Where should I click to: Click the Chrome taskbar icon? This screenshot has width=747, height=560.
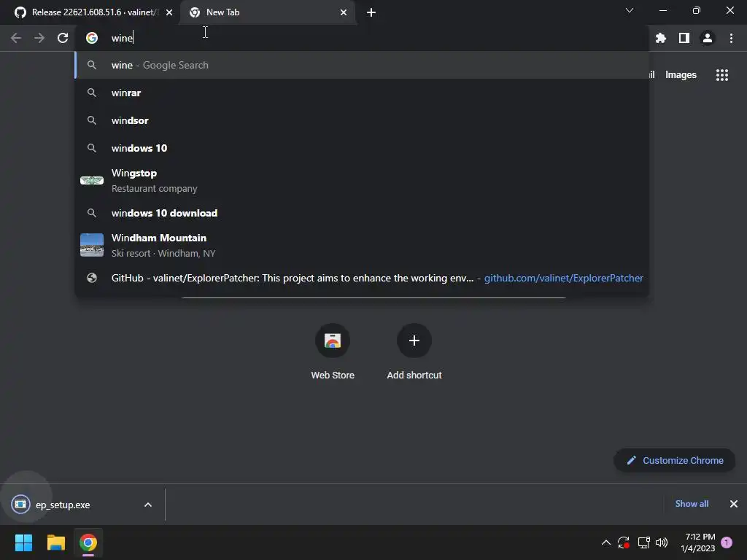88,542
